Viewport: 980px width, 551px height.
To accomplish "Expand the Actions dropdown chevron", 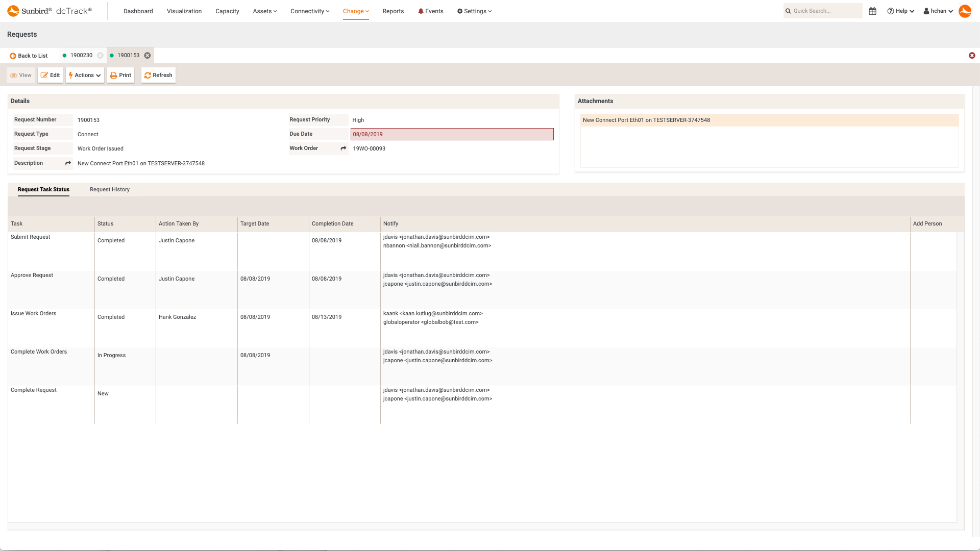I will [98, 76].
